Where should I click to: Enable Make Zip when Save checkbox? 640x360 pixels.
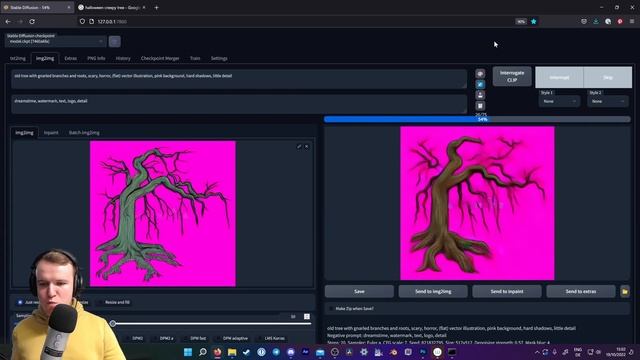[x=331, y=309]
